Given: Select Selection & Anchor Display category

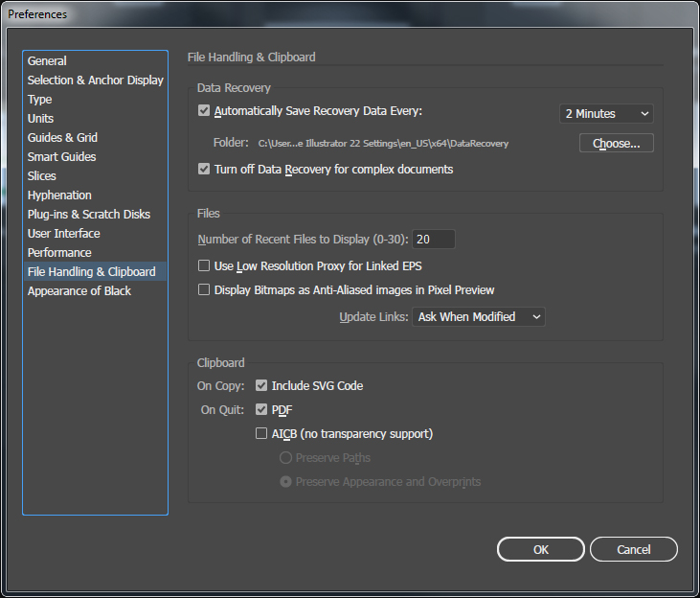Looking at the screenshot, I should pos(95,80).
